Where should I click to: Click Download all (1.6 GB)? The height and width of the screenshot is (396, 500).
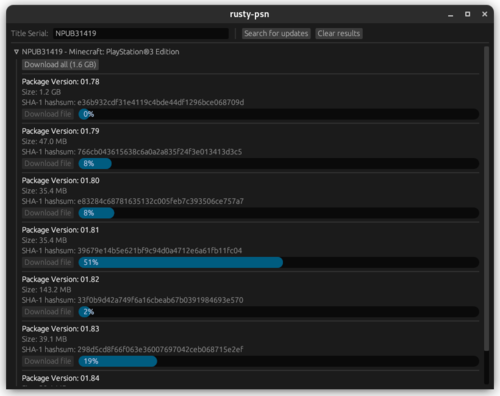(60, 65)
